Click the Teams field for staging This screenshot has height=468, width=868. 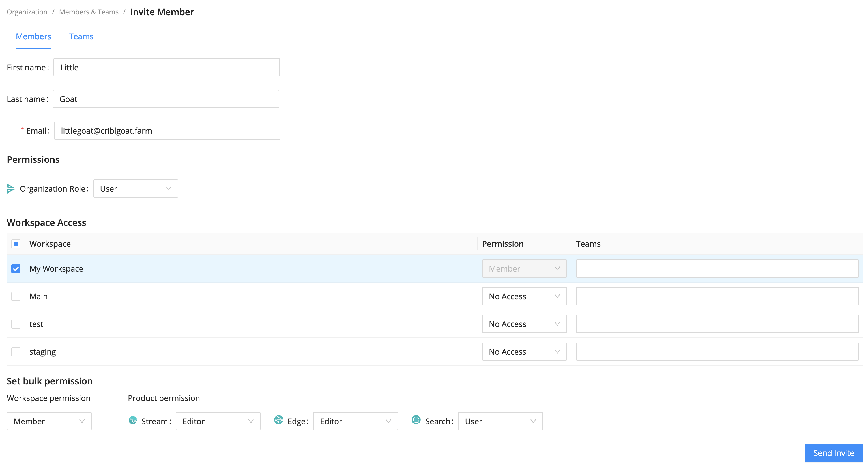[x=717, y=352]
